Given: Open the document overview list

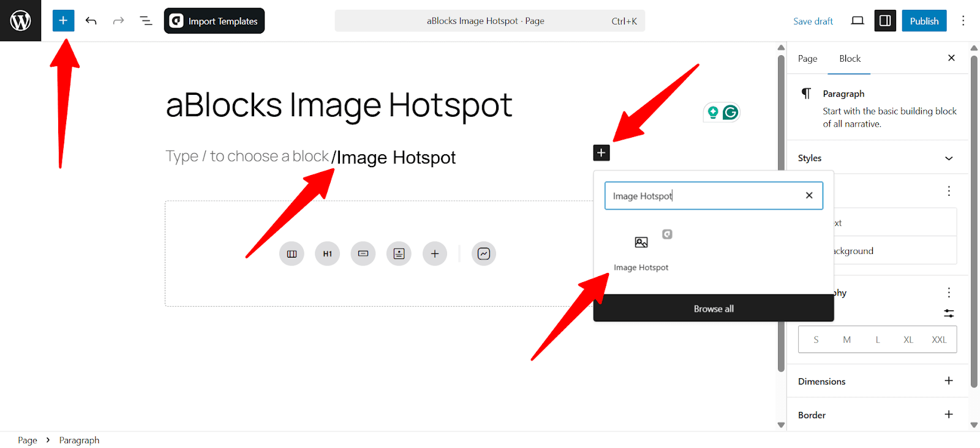Looking at the screenshot, I should click(146, 21).
